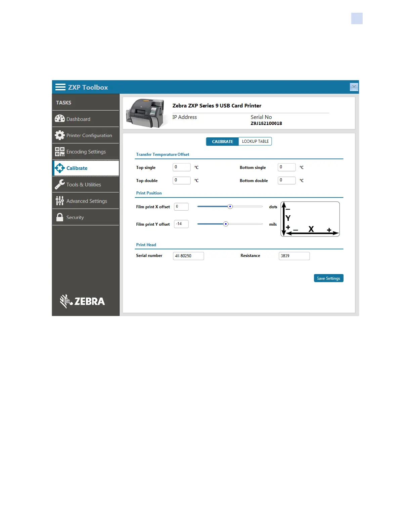Click the serial number Z9J162100018
Screen dimensions: 411x532
[x=266, y=123]
